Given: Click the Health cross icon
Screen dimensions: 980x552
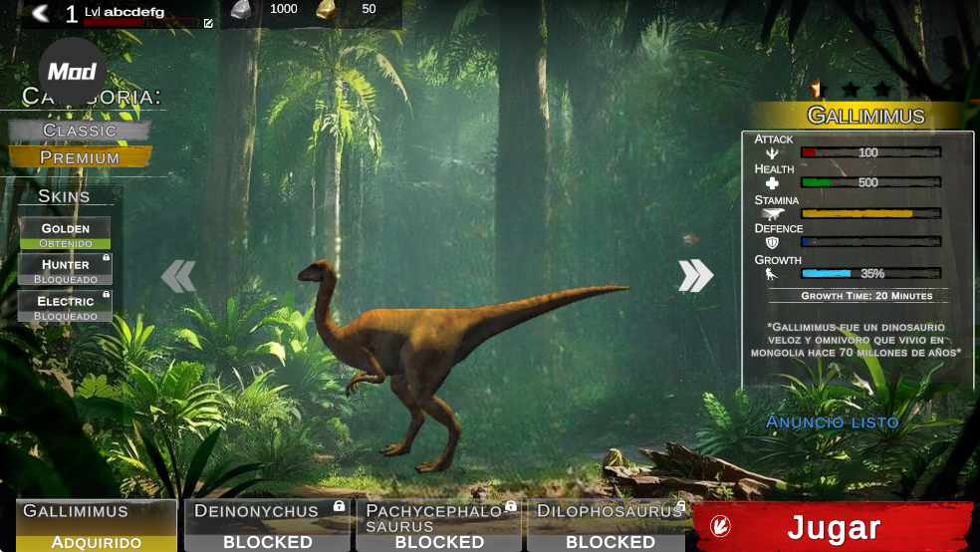Looking at the screenshot, I should pyautogui.click(x=773, y=183).
